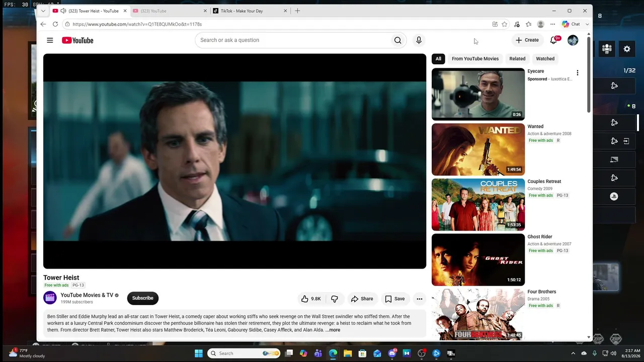
Task: Select the Watched filter chip
Action: pyautogui.click(x=545, y=59)
